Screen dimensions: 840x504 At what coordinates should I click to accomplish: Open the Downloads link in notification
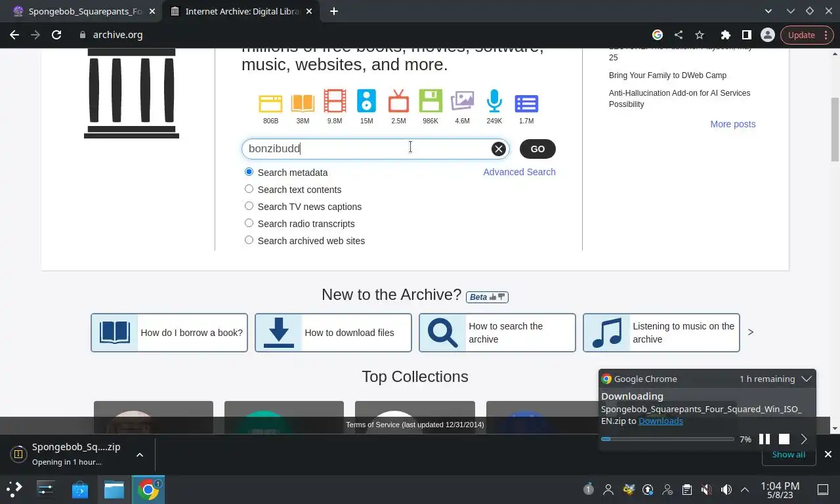pos(660,421)
